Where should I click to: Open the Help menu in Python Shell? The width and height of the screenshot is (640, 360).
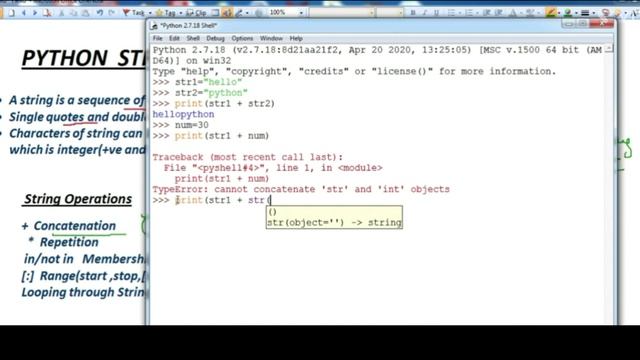tap(296, 38)
